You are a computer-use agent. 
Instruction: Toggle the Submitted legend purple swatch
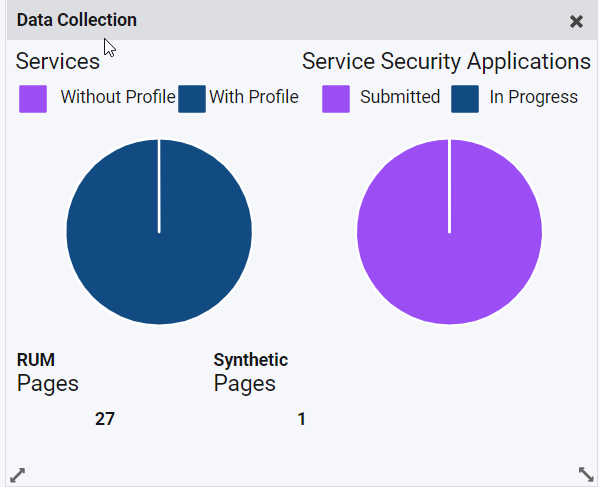336,99
